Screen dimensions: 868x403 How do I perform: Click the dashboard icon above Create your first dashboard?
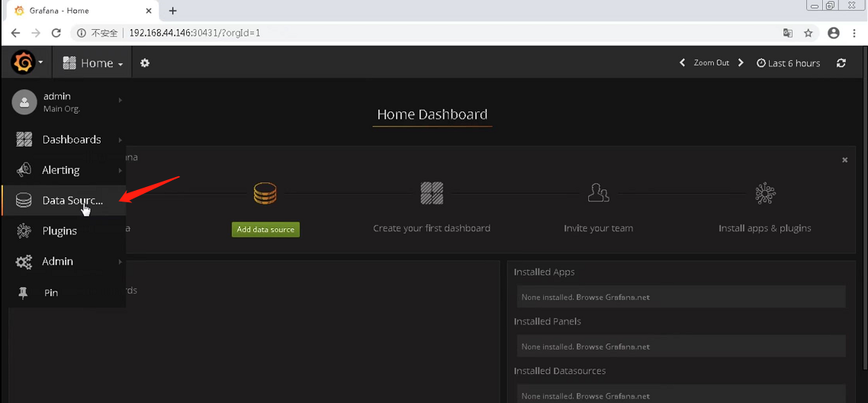point(432,193)
